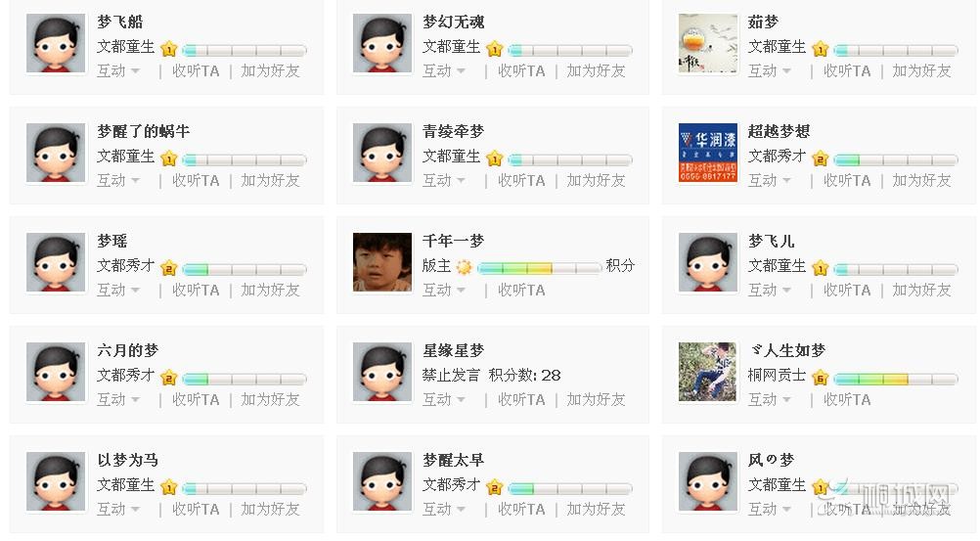This screenshot has width=980, height=541.
Task: Open the 华润漆 avatar of 超越梦想
Action: pyautogui.click(x=708, y=153)
